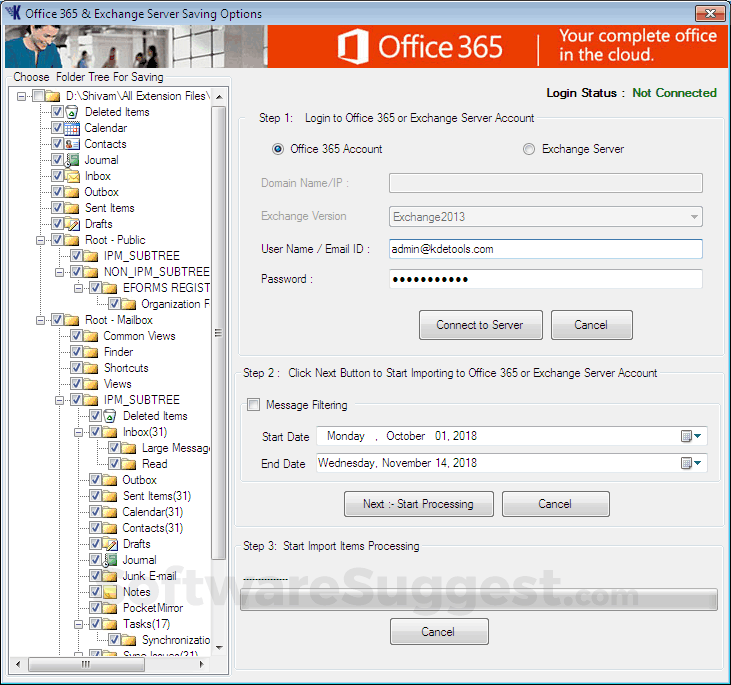Collapse the D:\Shivam root tree node
Screen dimensions: 731x685
coord(21,97)
